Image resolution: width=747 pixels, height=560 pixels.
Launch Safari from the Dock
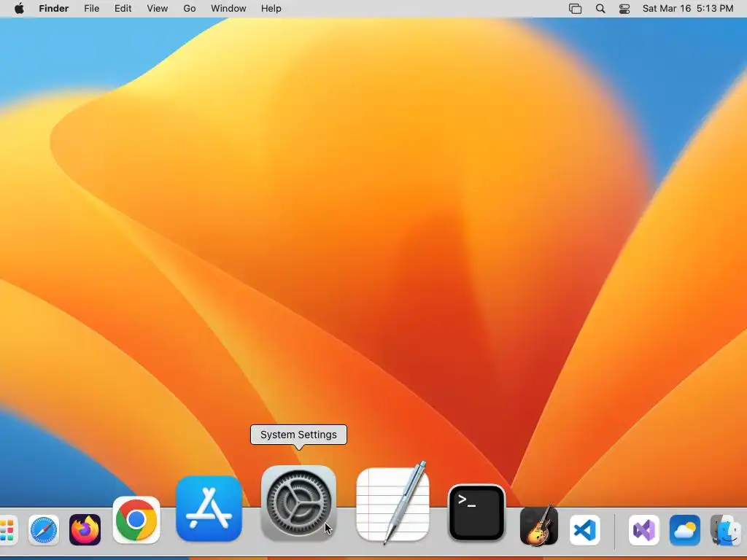pyautogui.click(x=44, y=530)
